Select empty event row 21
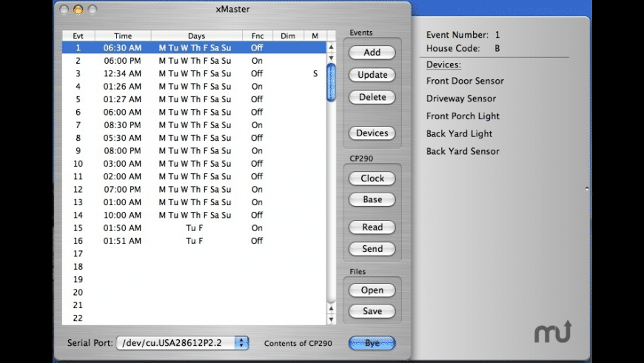Screen dimensions: 644x363 tap(194, 305)
